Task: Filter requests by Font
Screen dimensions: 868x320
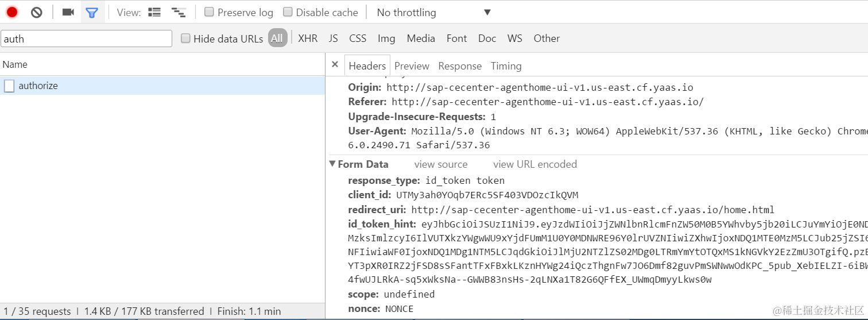Action: point(456,38)
